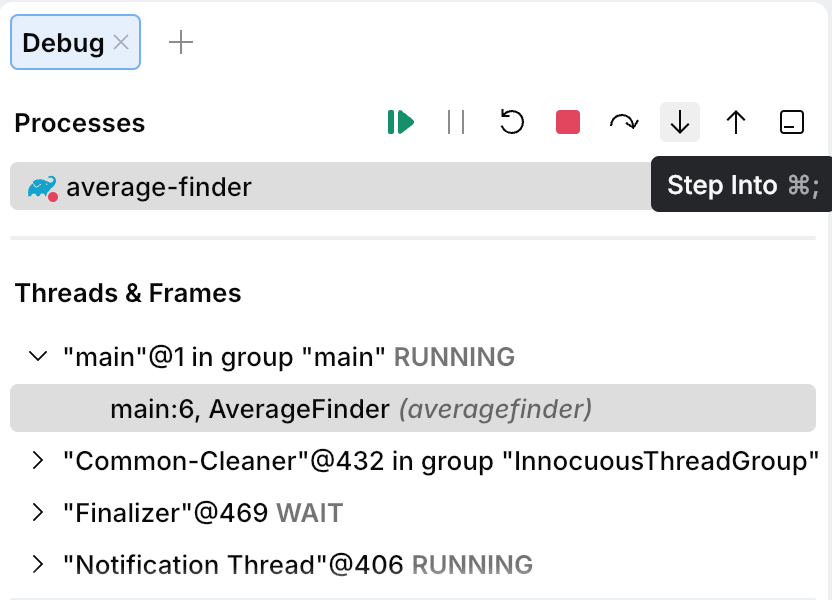Expand the Finalizer thread
This screenshot has width=832, height=600.
[38, 513]
